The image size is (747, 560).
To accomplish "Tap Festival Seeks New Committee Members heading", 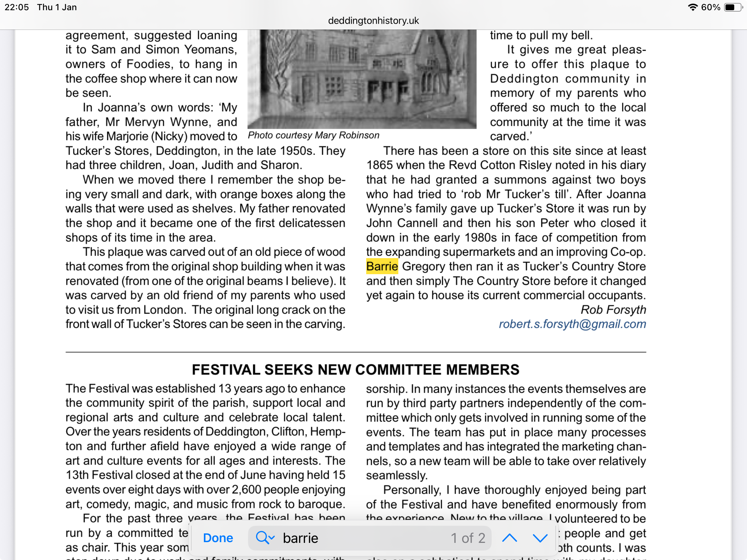I will [355, 369].
